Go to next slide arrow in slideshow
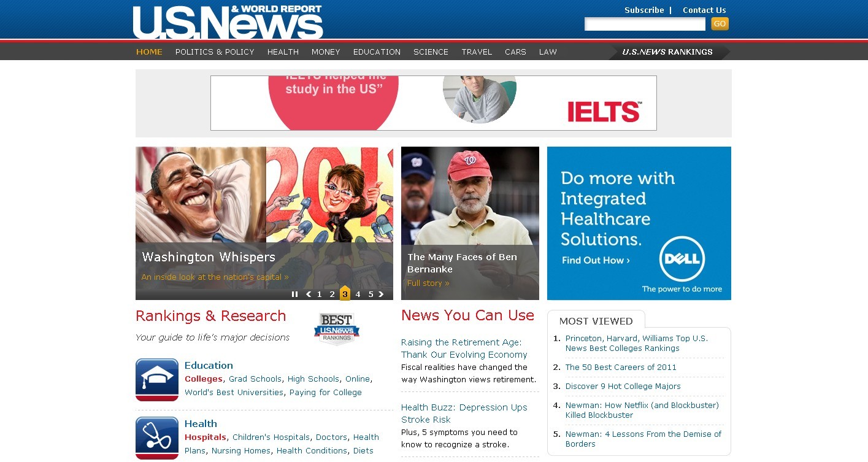Screen dimensions: 868x462 click(381, 295)
